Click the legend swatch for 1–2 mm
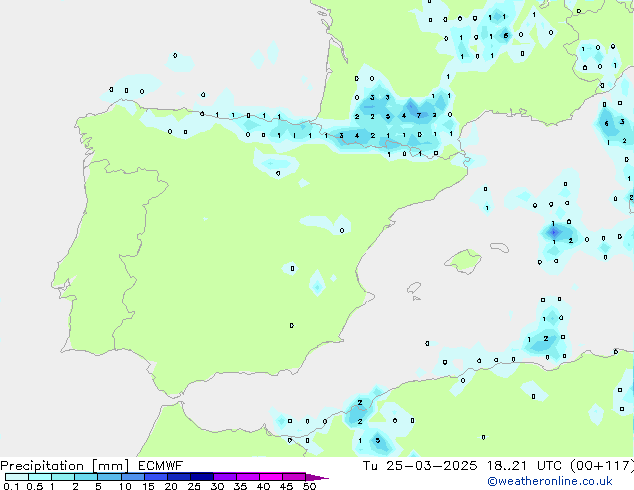Image resolution: width=634 pixels, height=490 pixels. pos(63,477)
